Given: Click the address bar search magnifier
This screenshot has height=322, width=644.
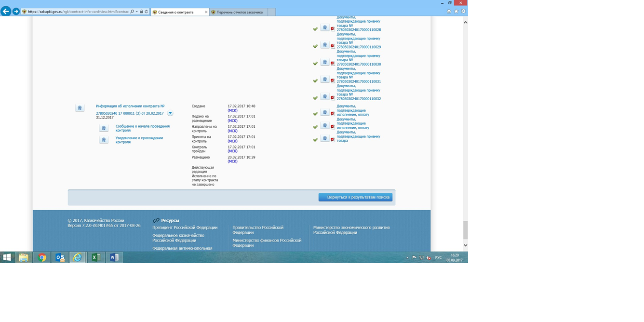Looking at the screenshot, I should coord(132,12).
